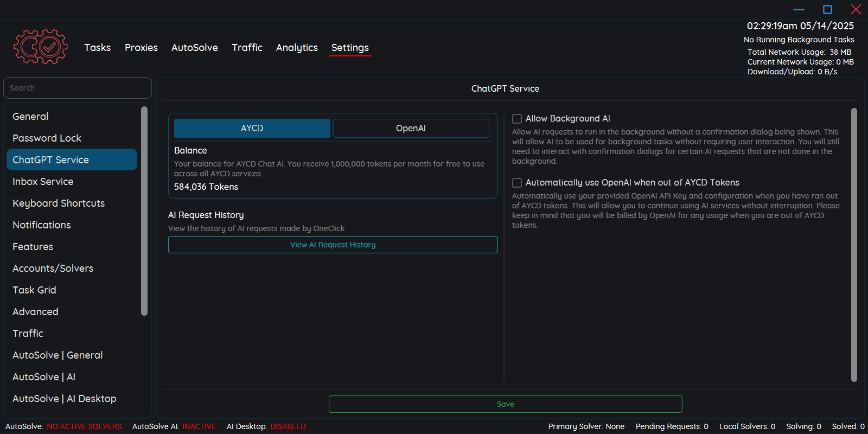Click Download/Upload: 0 B/s text
This screenshot has height=434, width=868.
tap(792, 72)
